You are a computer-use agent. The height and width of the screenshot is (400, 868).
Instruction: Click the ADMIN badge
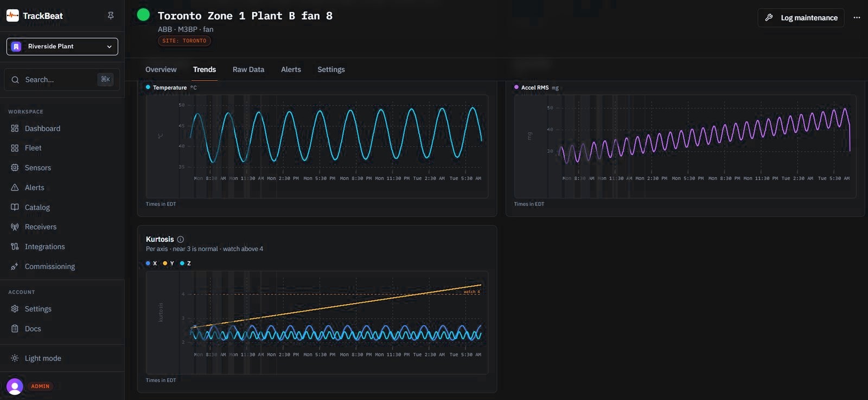pyautogui.click(x=40, y=386)
